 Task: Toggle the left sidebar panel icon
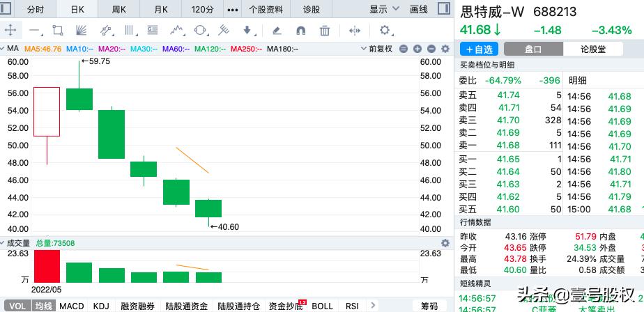click(x=6, y=8)
